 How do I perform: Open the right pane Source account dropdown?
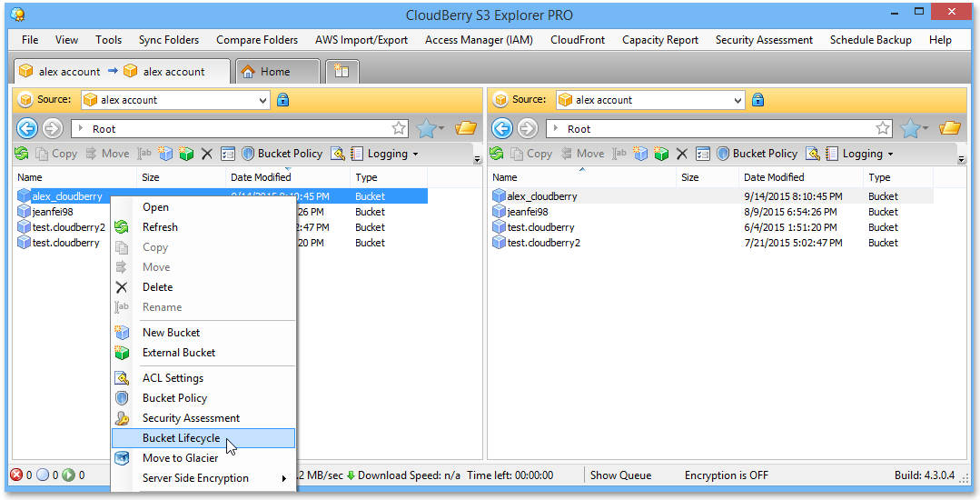(737, 100)
